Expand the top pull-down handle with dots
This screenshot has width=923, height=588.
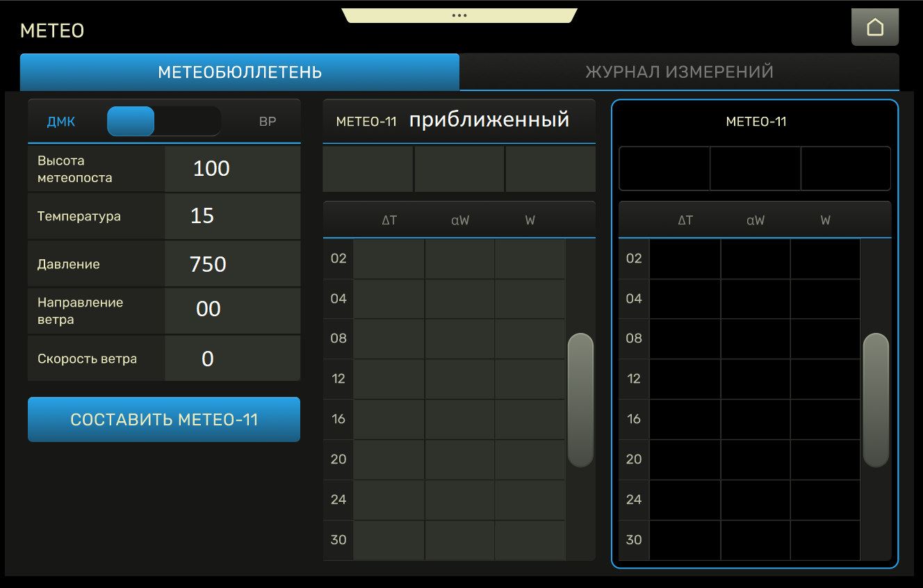tap(459, 15)
